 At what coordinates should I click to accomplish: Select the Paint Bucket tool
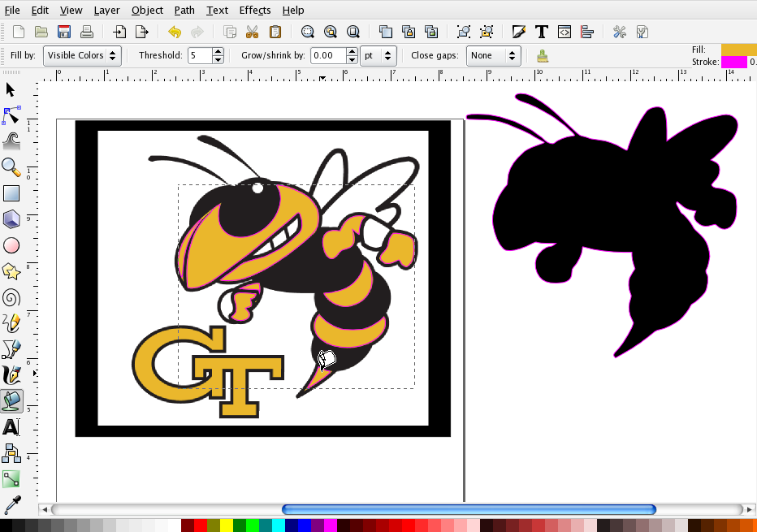11,401
